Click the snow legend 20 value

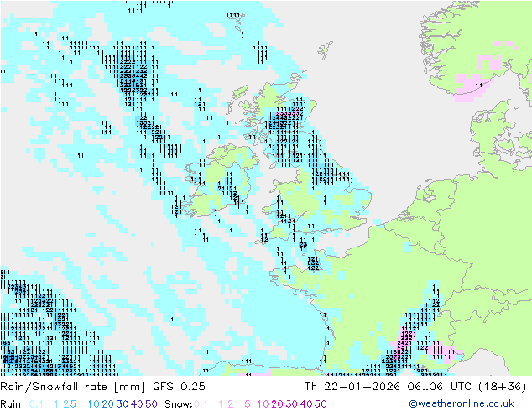[277, 404]
